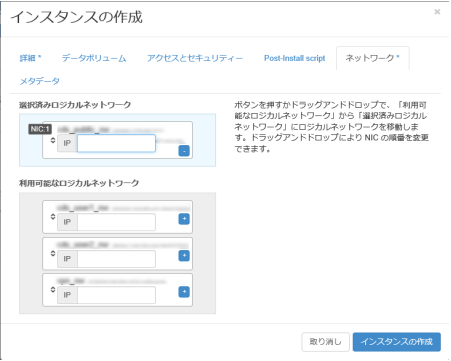Focus the IP field of last available network

116,295
